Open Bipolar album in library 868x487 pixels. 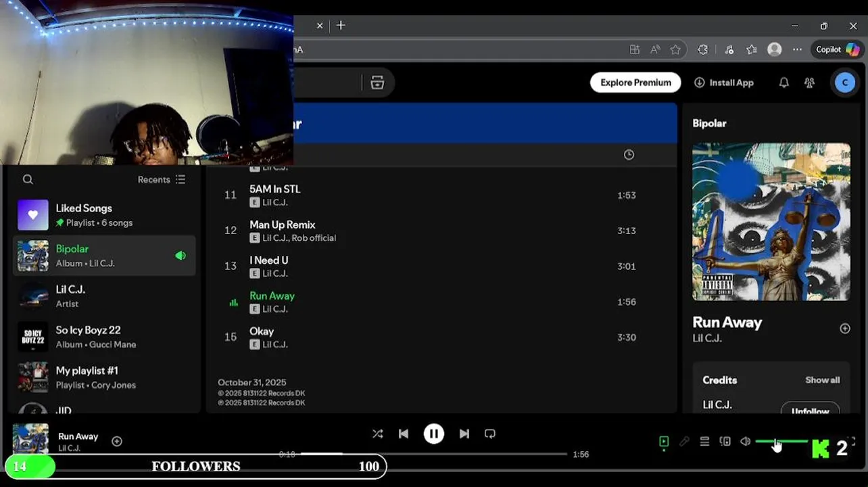tap(104, 256)
